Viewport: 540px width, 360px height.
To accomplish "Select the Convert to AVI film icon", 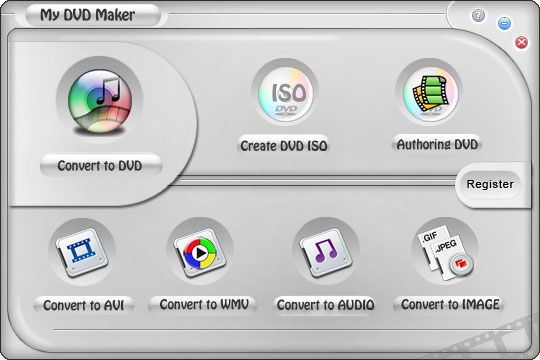I will pyautogui.click(x=82, y=253).
